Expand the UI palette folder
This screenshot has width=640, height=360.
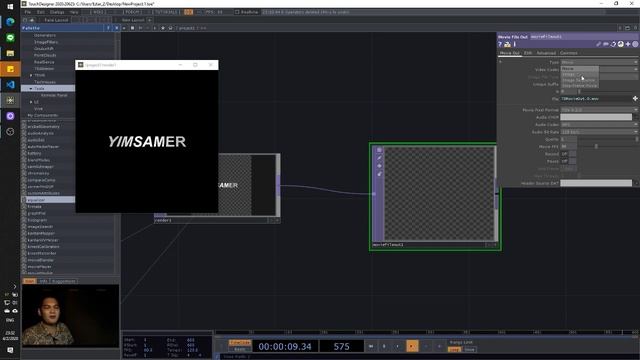[31, 102]
